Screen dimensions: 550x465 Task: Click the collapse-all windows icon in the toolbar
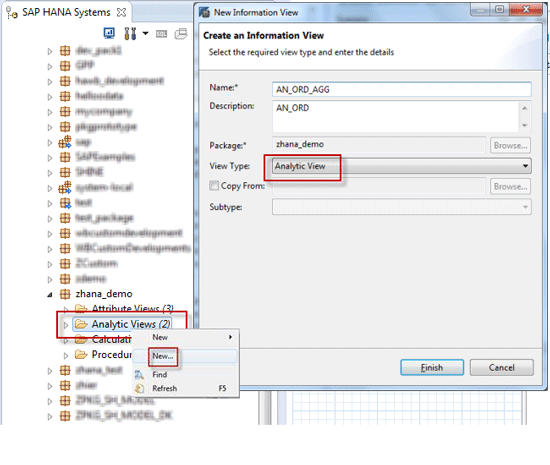pos(181,34)
